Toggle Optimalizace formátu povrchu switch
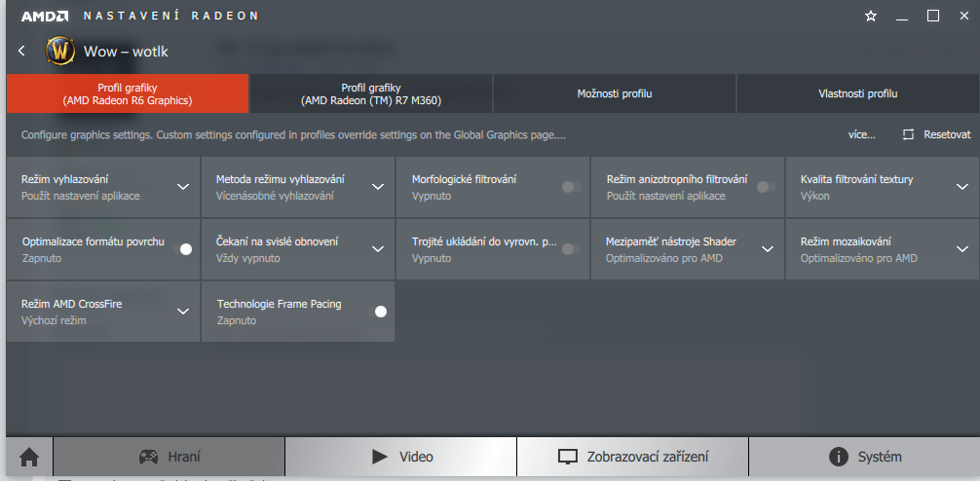Viewport: 980px width, 481px height. 182,249
